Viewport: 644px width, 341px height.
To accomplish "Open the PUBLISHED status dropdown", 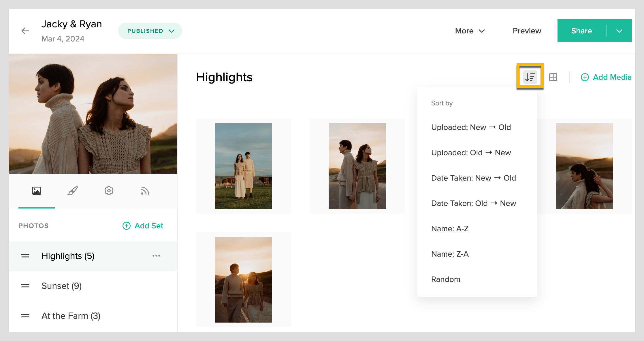I will pos(150,31).
